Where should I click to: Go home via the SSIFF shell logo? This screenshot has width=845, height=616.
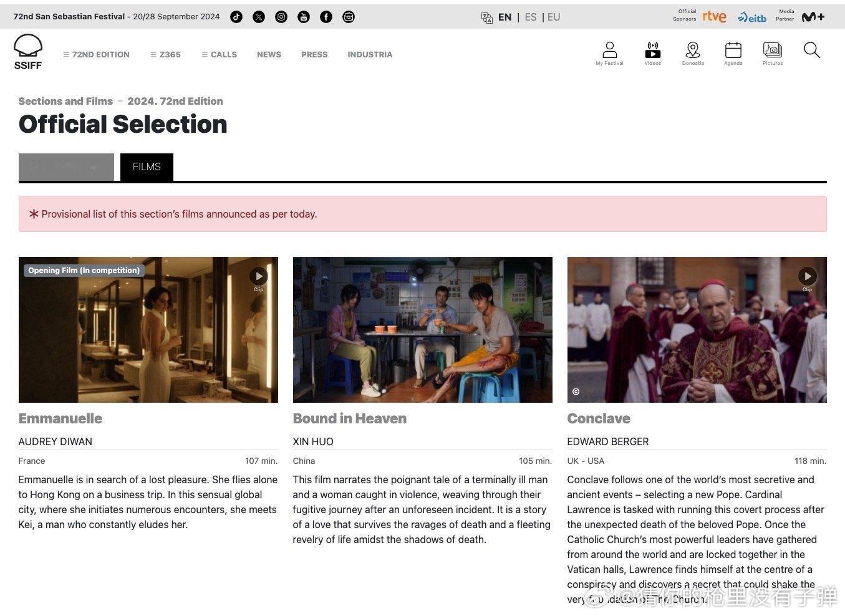(x=28, y=51)
